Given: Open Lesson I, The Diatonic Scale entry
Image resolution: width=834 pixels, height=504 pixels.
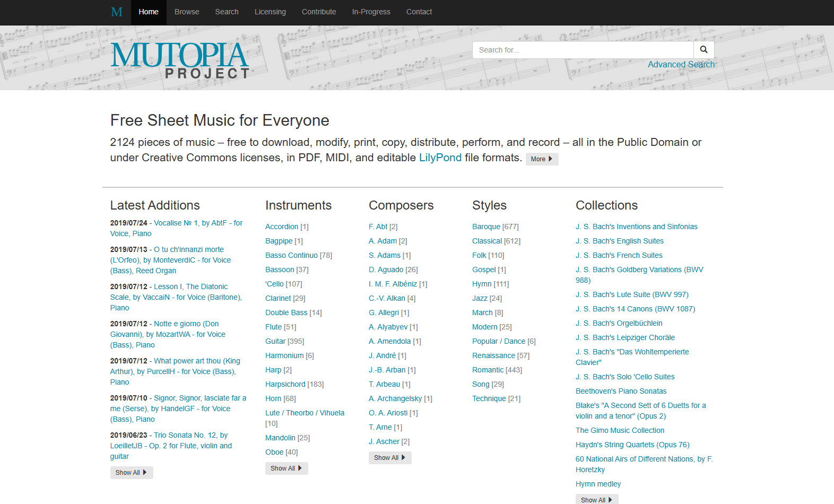Looking at the screenshot, I should click(176, 297).
